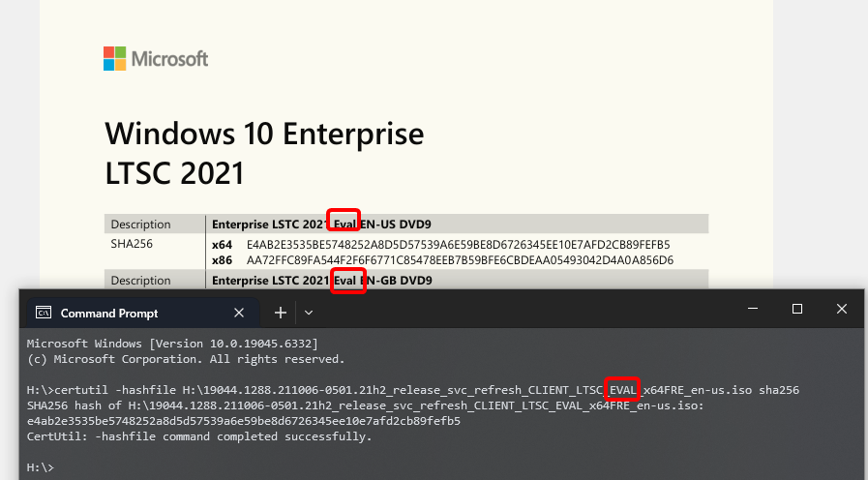
Task: Click 'Microsoft Windows [Version 10.0.19045.6332]' line
Action: click(x=172, y=344)
